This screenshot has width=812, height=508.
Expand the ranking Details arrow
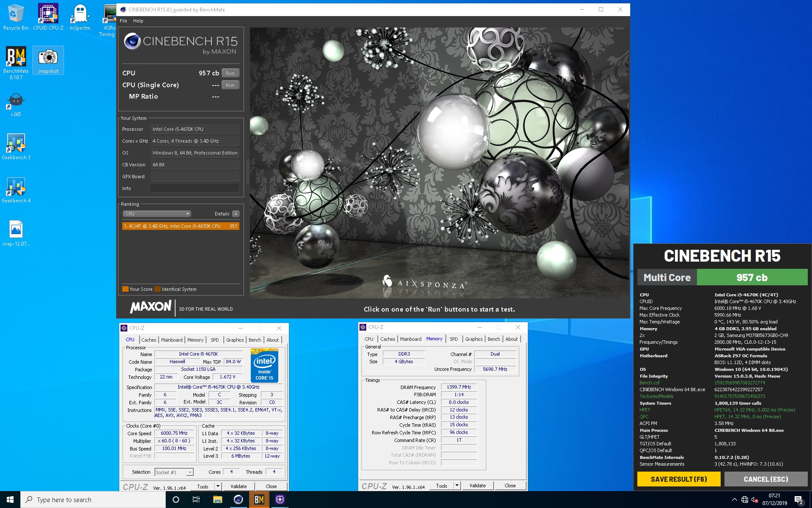236,214
